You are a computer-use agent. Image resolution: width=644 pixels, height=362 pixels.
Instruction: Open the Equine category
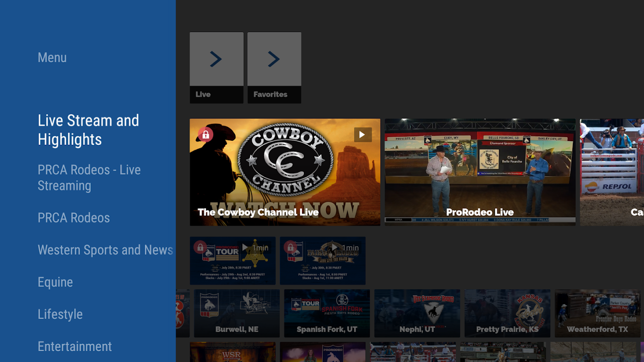point(55,282)
